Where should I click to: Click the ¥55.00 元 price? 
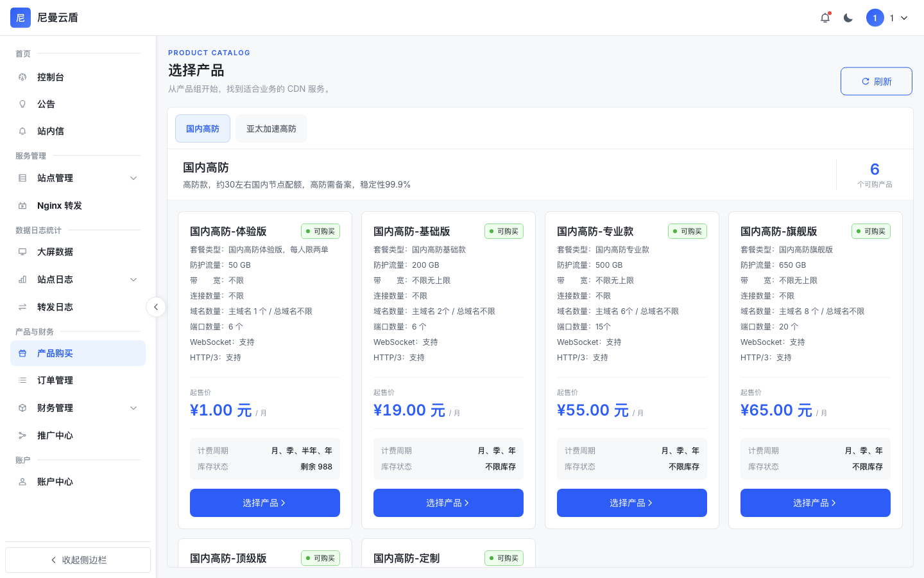pos(593,410)
